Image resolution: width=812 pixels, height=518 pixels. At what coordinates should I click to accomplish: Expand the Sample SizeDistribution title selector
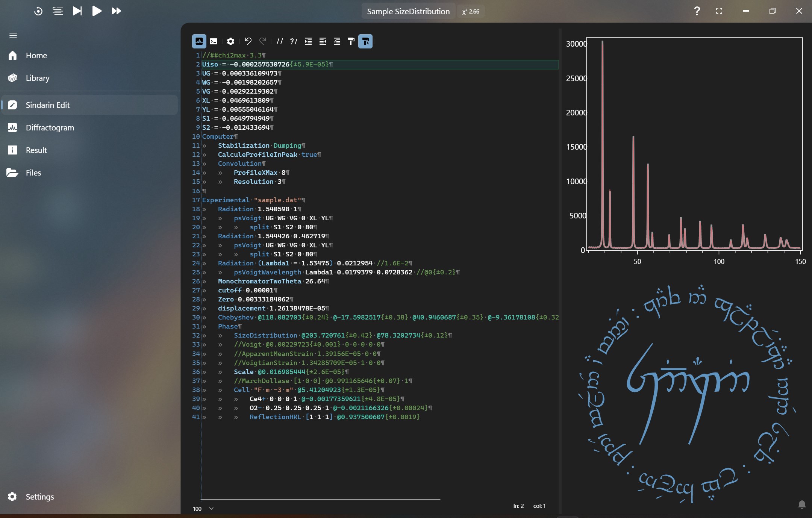[x=408, y=11]
